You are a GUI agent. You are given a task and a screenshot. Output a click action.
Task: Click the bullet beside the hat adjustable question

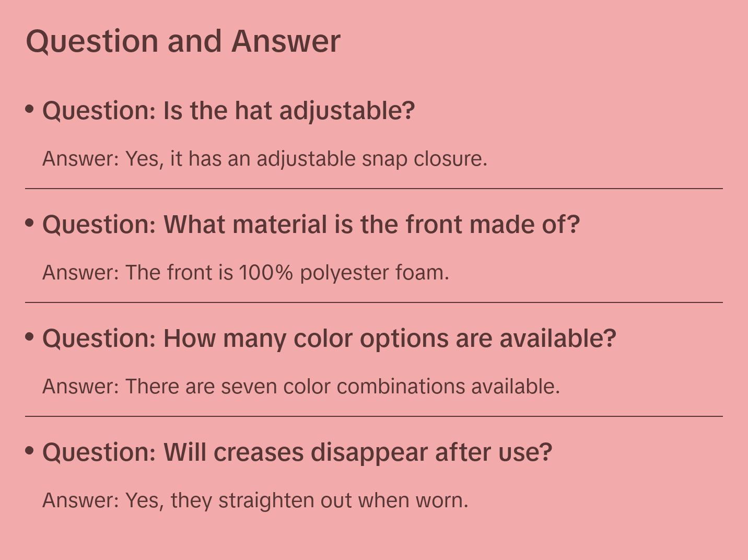tap(30, 109)
